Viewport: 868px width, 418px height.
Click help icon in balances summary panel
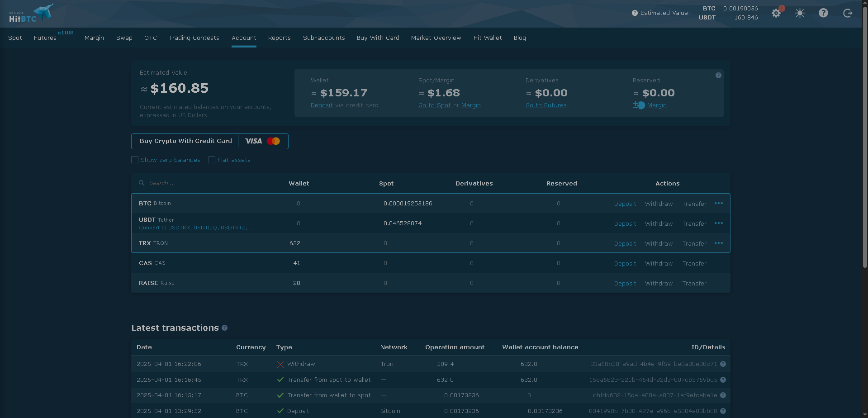tap(718, 76)
